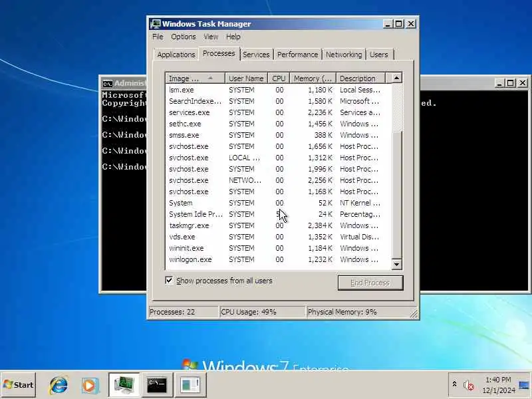The width and height of the screenshot is (532, 399).
Task: Select the SearchIndexe... process row
Action: point(278,101)
